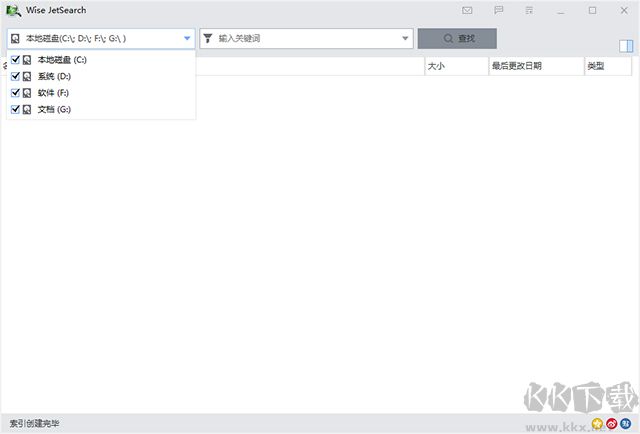Click the funnel filter icon in keyword box
Image resolution: width=640 pixels, height=434 pixels.
(x=208, y=38)
